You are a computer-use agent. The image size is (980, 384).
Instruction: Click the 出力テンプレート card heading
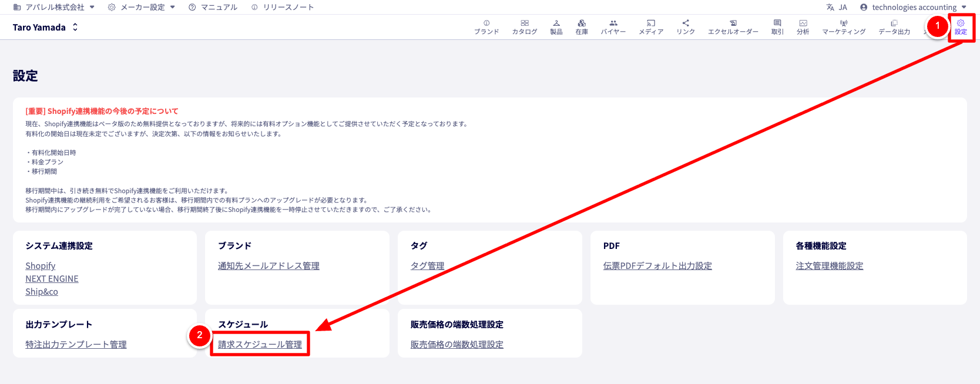coord(59,325)
